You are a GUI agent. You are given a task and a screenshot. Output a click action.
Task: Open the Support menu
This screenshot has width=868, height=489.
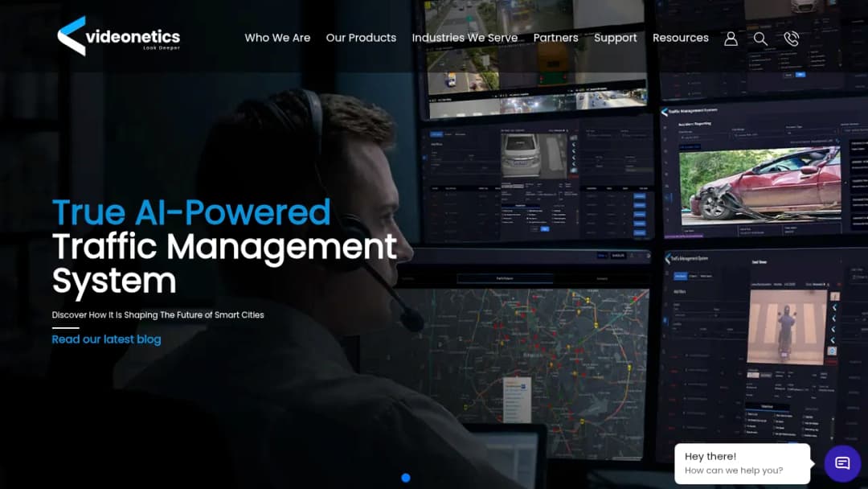pos(616,39)
